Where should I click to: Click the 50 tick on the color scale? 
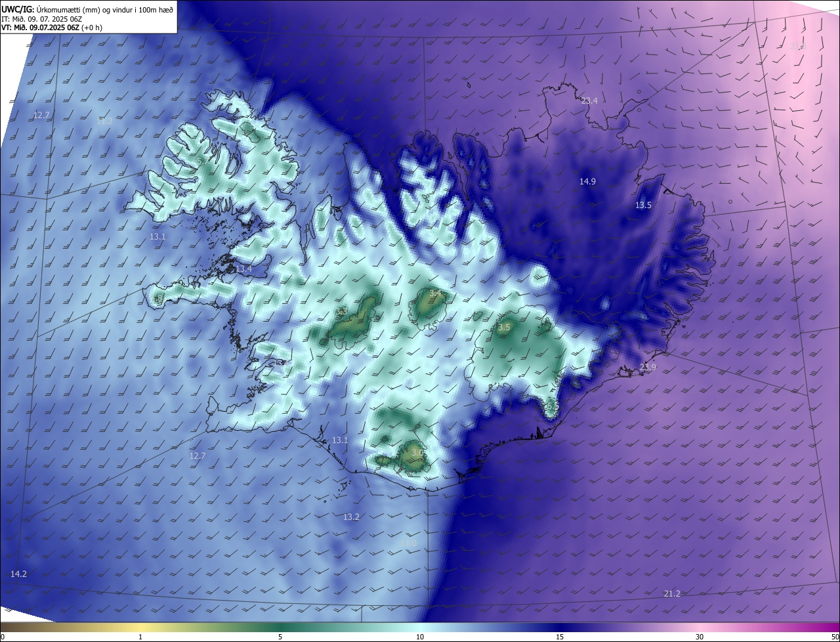pos(835,637)
